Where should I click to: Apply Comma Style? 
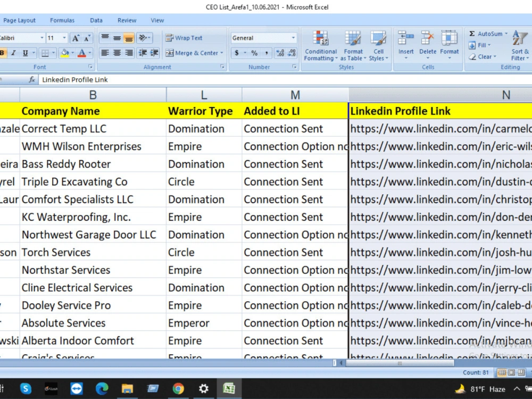pos(267,53)
